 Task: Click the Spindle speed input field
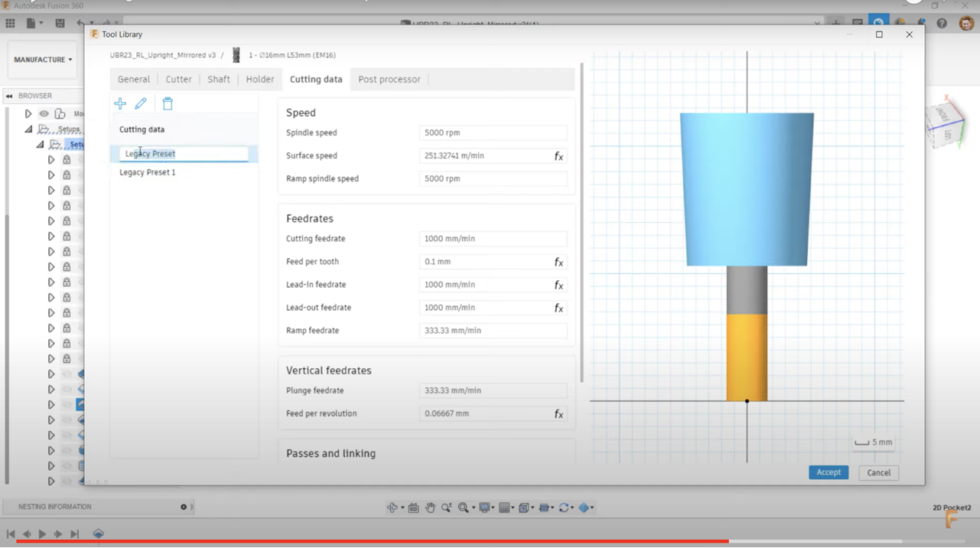click(492, 132)
